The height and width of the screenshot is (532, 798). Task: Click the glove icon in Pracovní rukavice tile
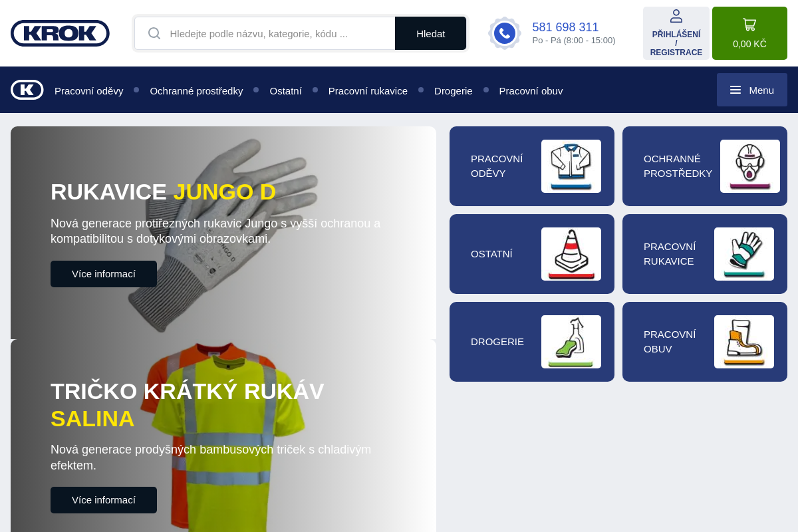tap(744, 254)
